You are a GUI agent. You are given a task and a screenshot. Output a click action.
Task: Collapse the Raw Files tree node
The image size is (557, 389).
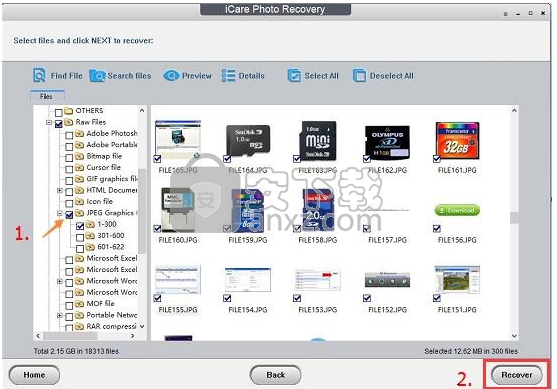(x=49, y=123)
